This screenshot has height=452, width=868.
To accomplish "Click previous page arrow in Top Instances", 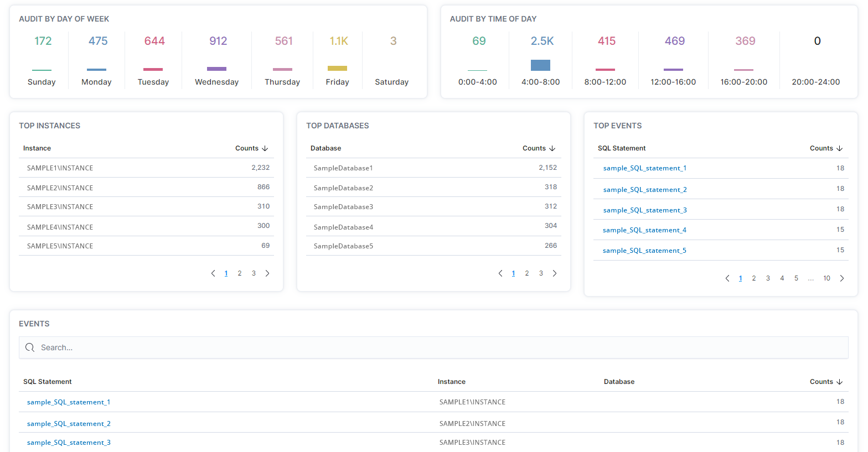I will (213, 273).
